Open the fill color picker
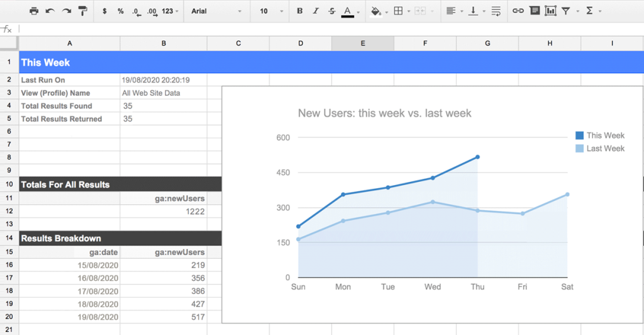This screenshot has height=335, width=644. [376, 11]
